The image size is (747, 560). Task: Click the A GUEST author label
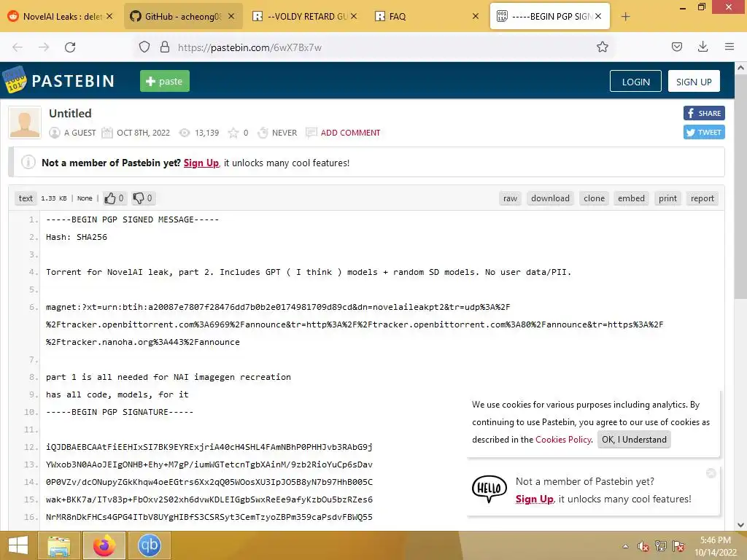[x=80, y=133]
